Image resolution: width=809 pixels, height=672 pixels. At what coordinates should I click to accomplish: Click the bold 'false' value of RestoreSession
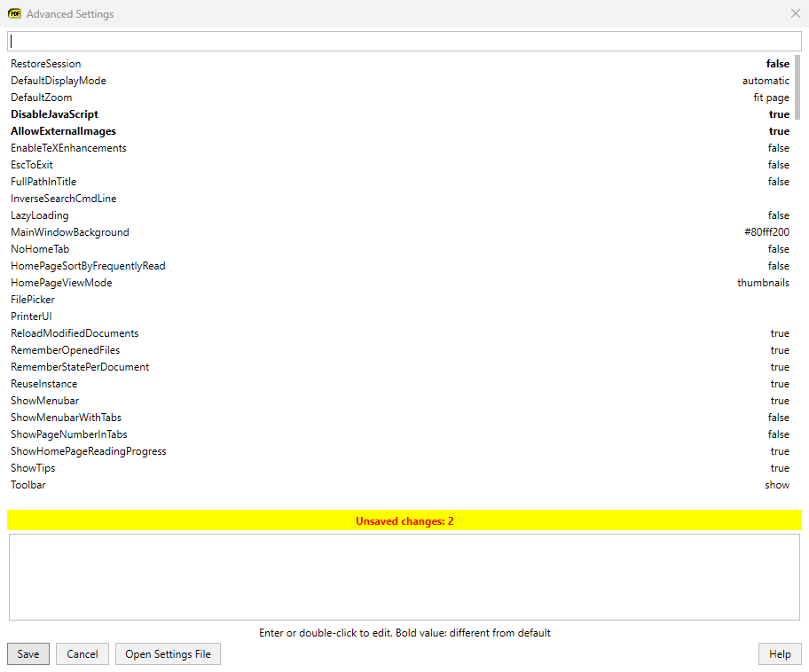point(778,64)
